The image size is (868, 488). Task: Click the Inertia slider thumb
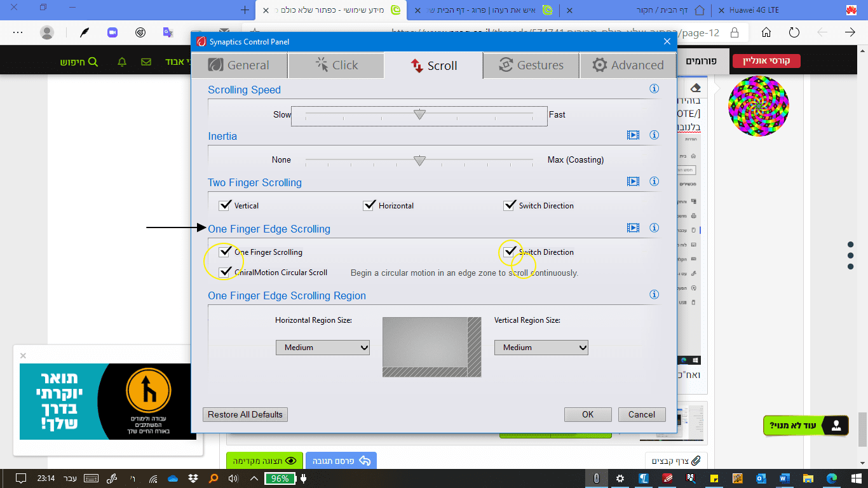point(419,161)
